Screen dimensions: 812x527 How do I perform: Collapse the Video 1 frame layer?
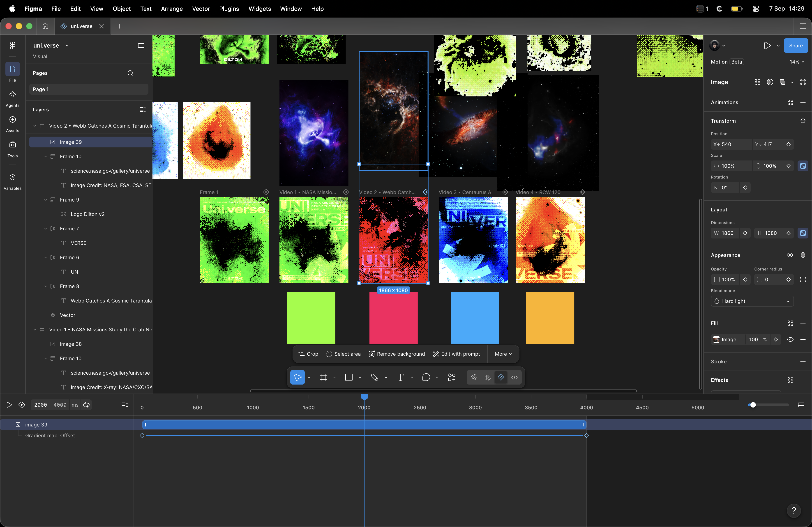click(35, 330)
